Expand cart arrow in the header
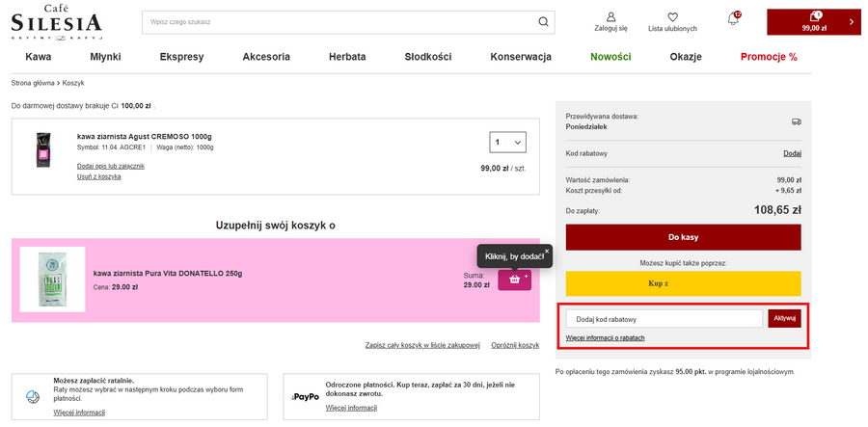This screenshot has height=427, width=868. point(851,21)
